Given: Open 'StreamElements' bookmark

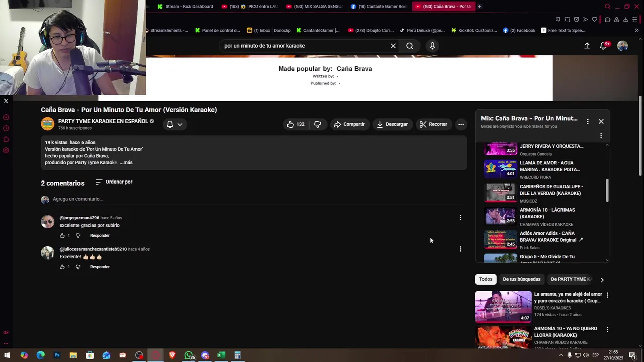Looking at the screenshot, I should (x=167, y=30).
